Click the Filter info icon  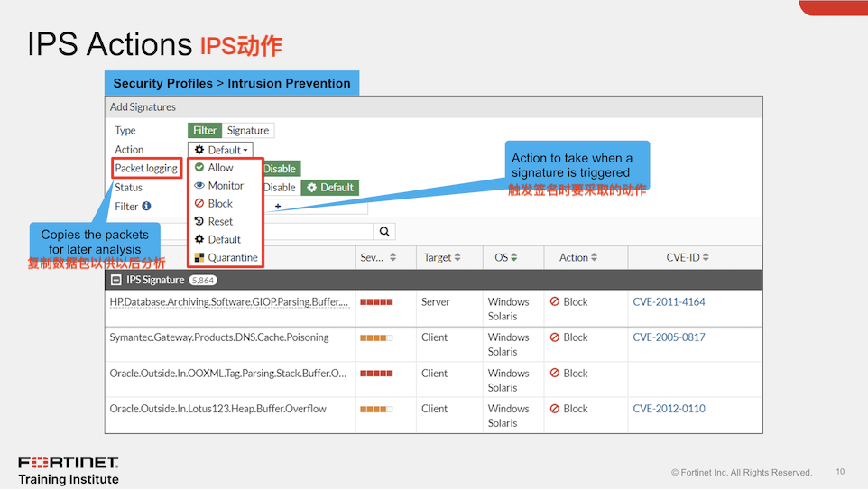(146, 206)
